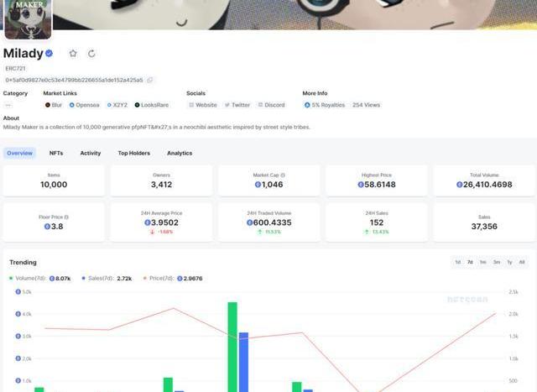Open the Blur market link
This screenshot has height=392, width=537.
(54, 105)
